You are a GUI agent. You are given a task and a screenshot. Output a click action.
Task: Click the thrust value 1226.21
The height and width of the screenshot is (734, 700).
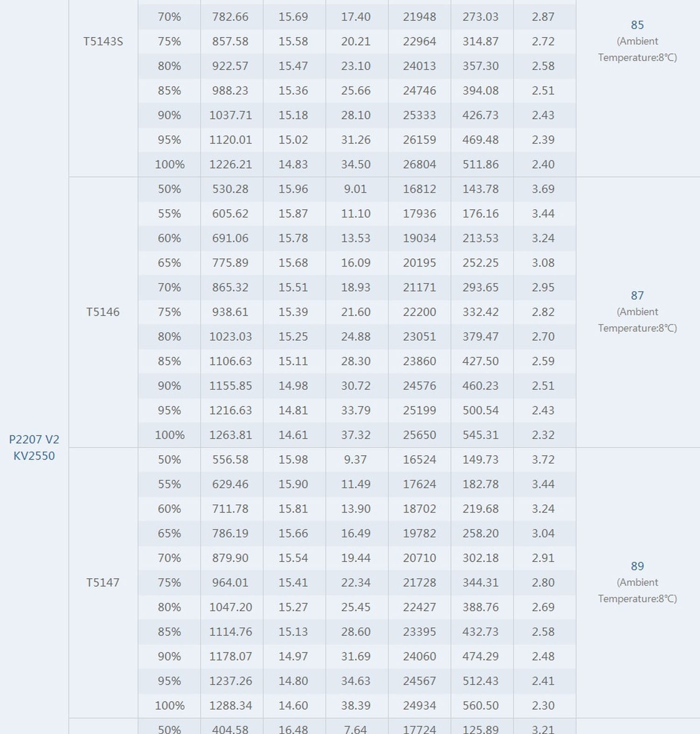coord(231,164)
